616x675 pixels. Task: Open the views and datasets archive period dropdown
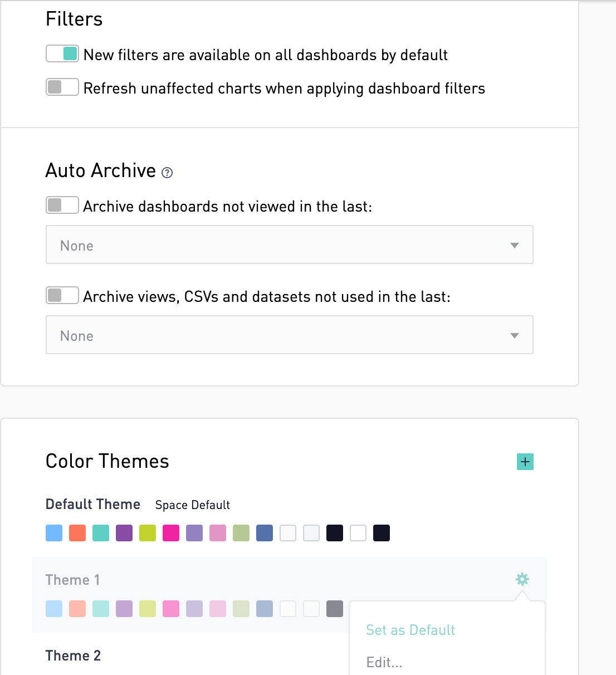point(289,335)
